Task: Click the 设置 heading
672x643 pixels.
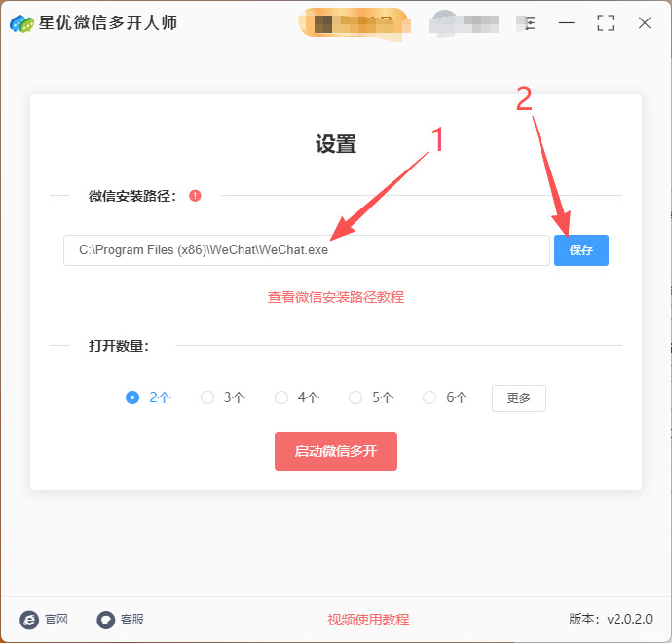Action: pyautogui.click(x=336, y=144)
